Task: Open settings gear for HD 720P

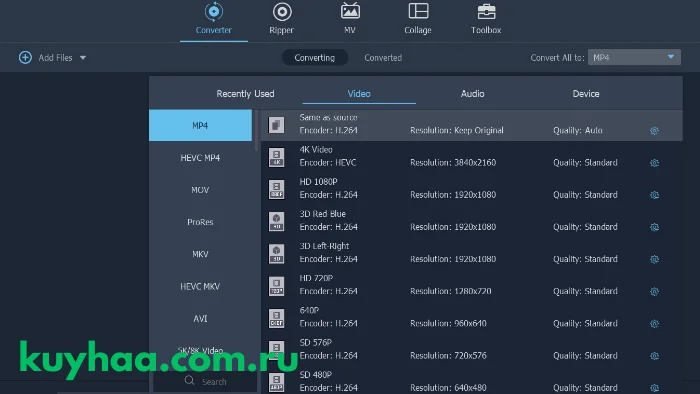Action: [x=654, y=291]
